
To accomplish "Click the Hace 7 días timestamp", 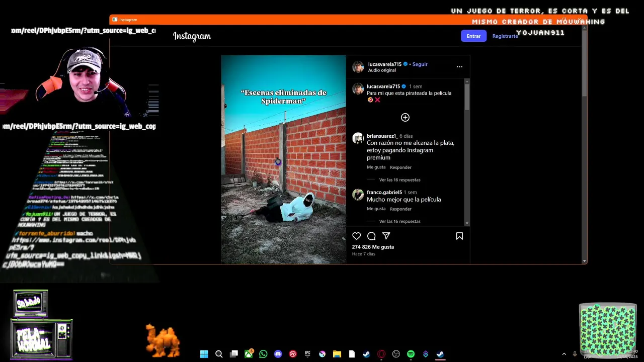I will click(x=363, y=254).
